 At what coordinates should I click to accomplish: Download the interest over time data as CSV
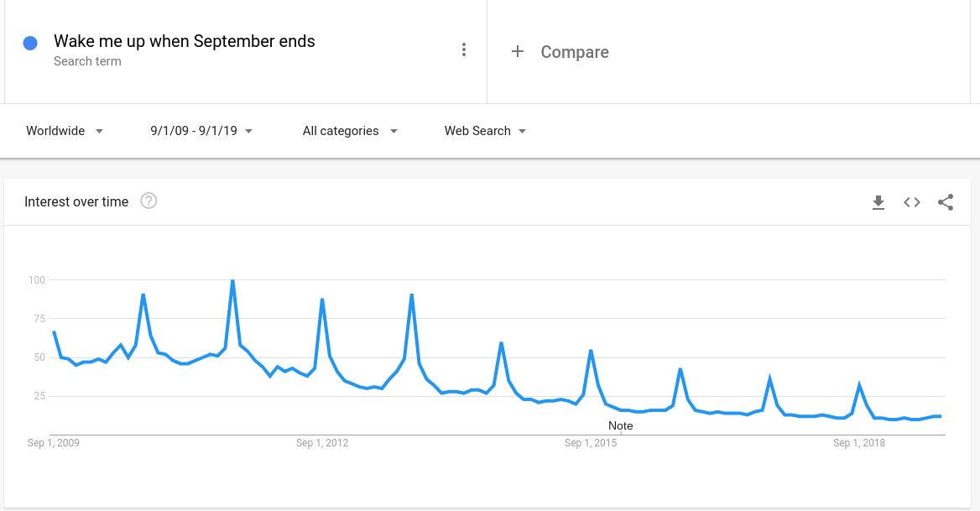point(878,202)
